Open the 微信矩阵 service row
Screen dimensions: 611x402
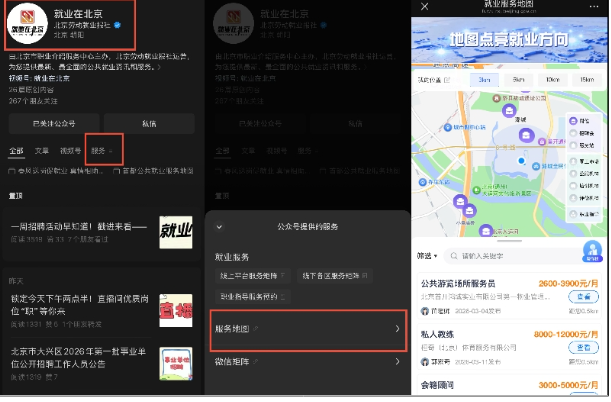(305, 360)
